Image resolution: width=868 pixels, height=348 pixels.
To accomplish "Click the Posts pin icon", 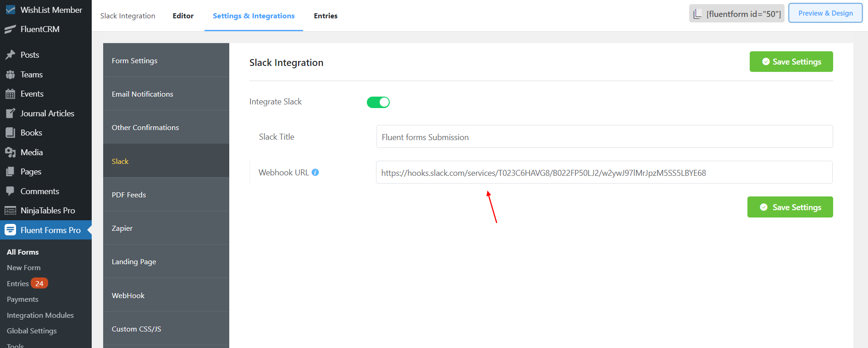I will click(10, 55).
